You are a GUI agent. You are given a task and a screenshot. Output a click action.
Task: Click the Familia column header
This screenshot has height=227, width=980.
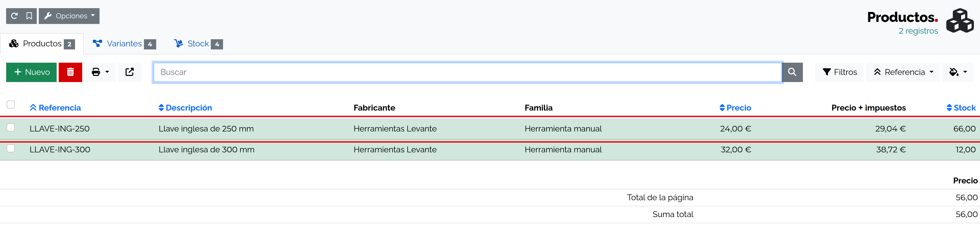point(538,108)
